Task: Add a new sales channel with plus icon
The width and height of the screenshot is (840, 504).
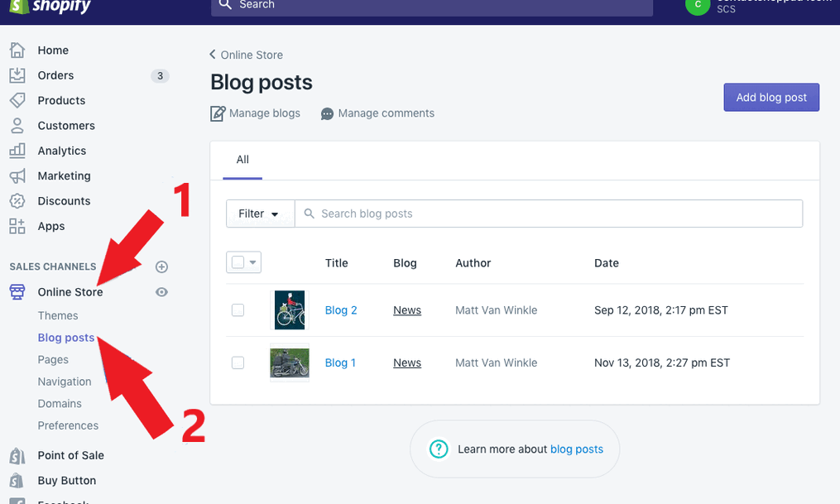Action: (161, 266)
